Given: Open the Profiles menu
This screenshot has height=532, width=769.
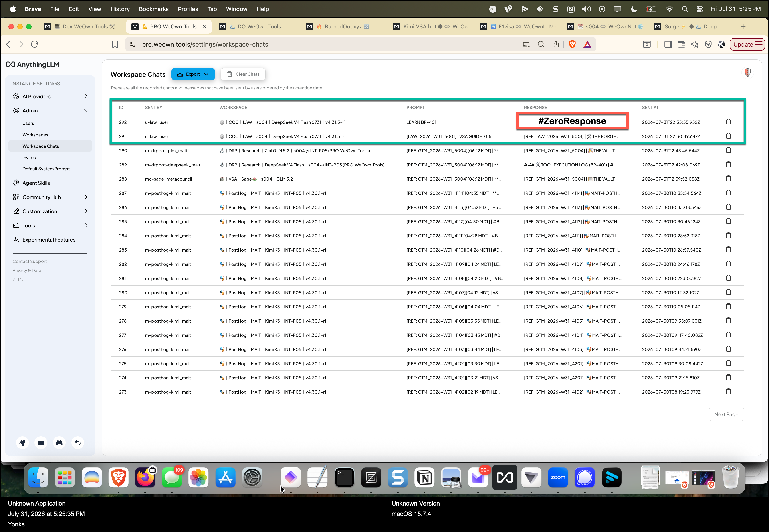Looking at the screenshot, I should 188,9.
